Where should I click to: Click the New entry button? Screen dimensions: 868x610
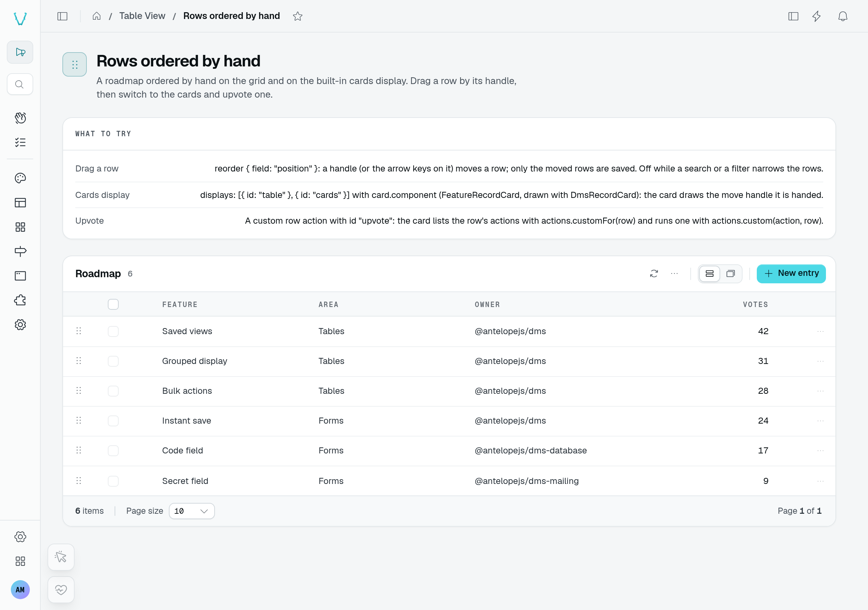pos(791,273)
